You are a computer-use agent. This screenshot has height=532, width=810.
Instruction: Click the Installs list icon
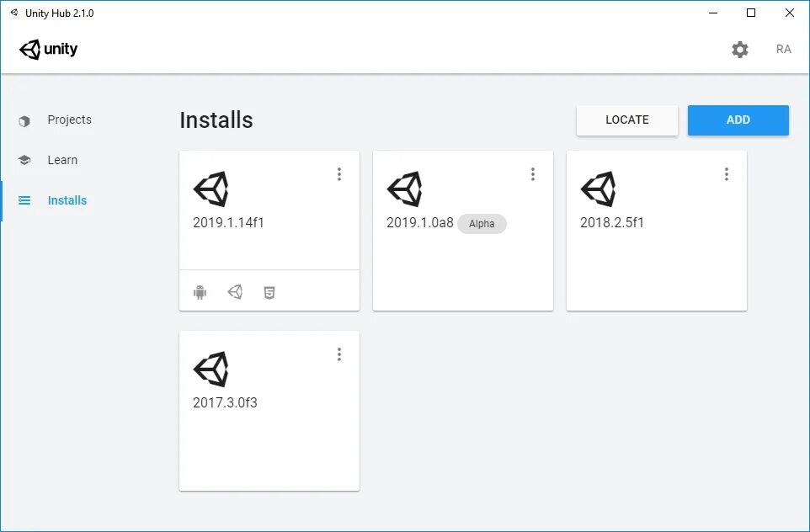24,200
